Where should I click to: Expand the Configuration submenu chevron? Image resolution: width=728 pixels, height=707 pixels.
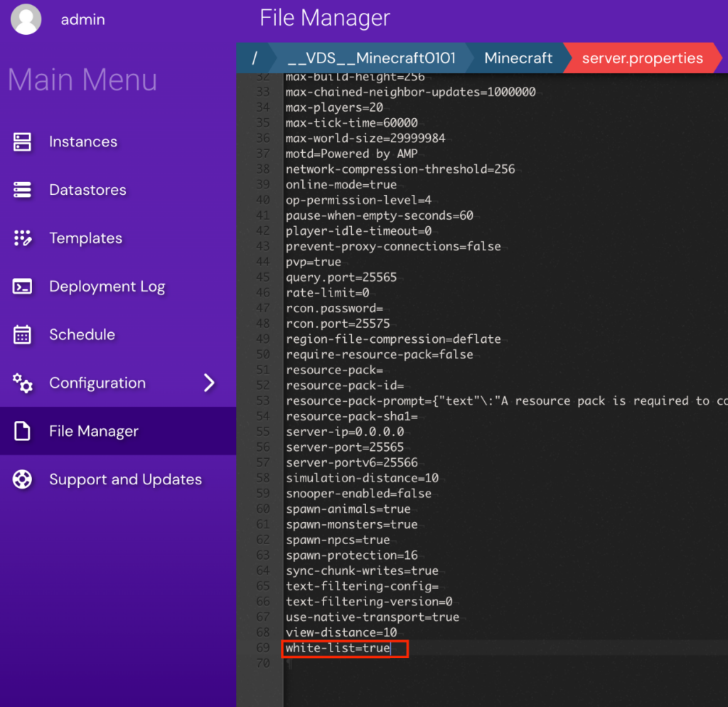tap(209, 383)
